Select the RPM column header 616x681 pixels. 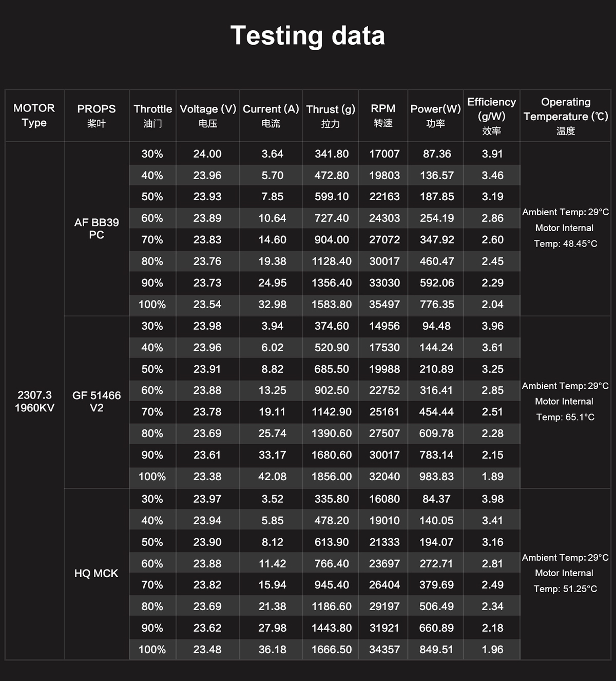[383, 116]
